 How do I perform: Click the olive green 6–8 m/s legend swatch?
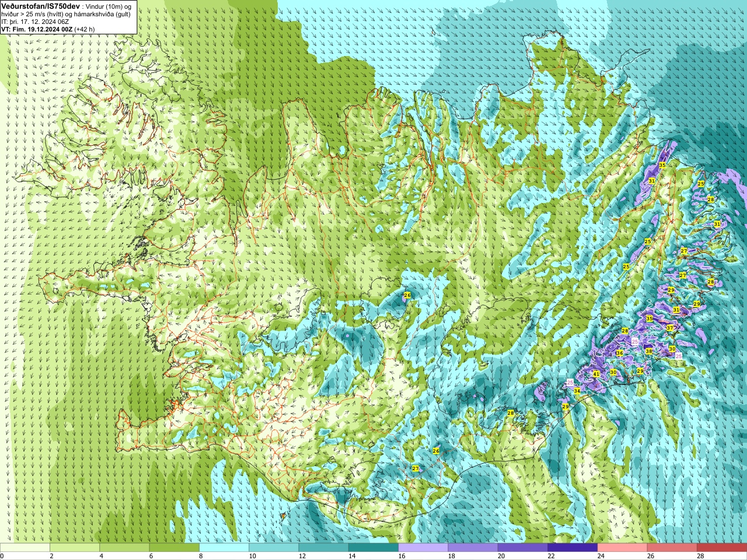(174, 548)
